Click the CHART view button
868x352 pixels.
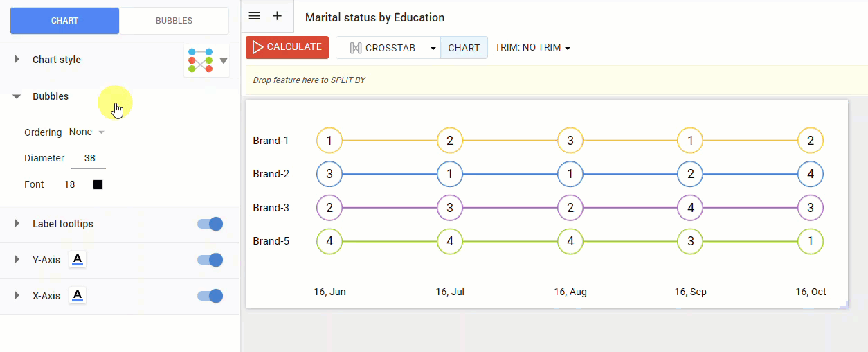point(464,48)
